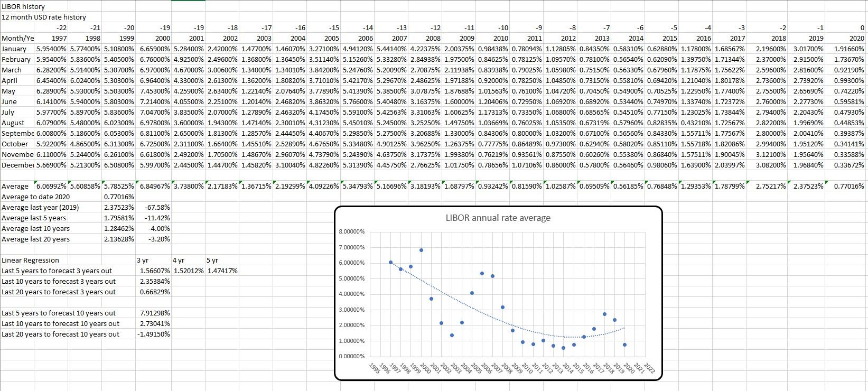The image size is (868, 391).
Task: Click the 1.28462% ten-year average cell
Action: tap(119, 228)
